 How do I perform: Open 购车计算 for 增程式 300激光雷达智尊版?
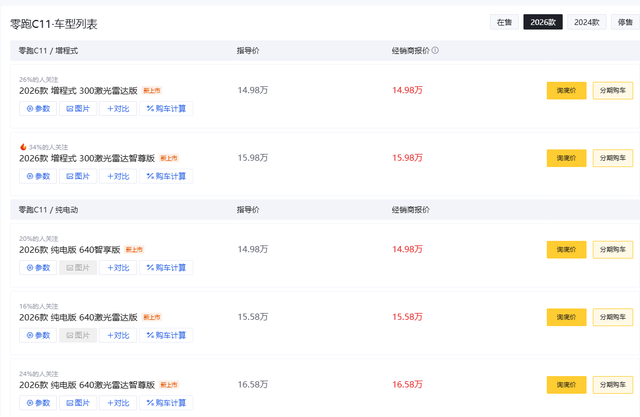[x=166, y=176]
